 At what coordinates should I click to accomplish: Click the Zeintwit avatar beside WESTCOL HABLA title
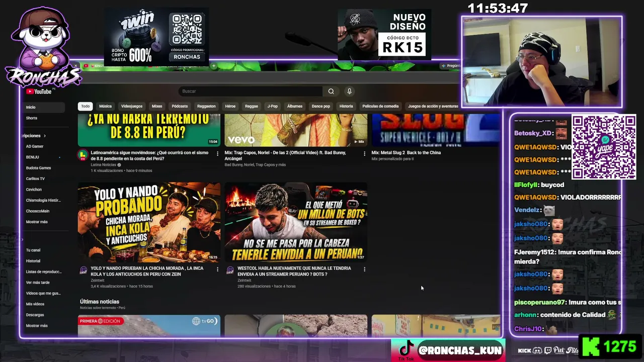[x=230, y=270]
